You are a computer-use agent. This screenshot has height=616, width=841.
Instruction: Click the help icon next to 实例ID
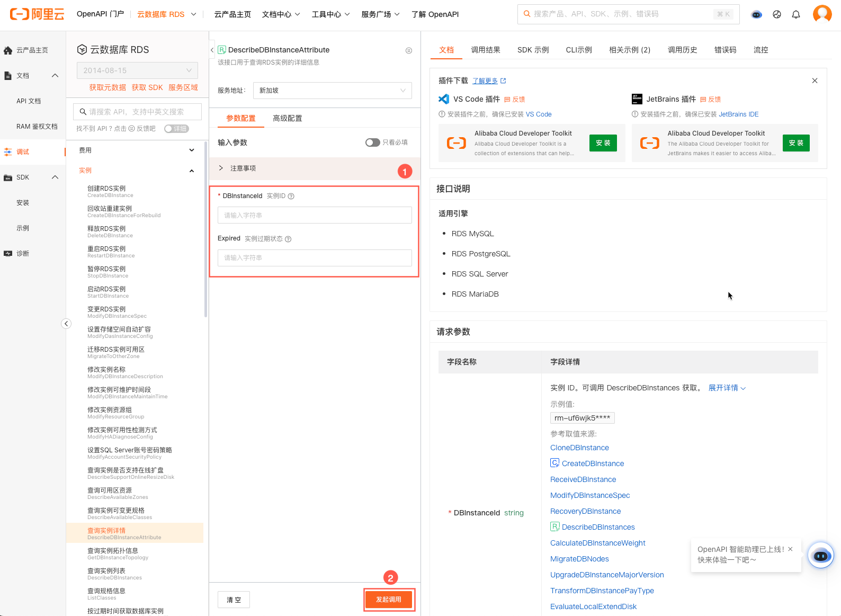pyautogui.click(x=291, y=197)
